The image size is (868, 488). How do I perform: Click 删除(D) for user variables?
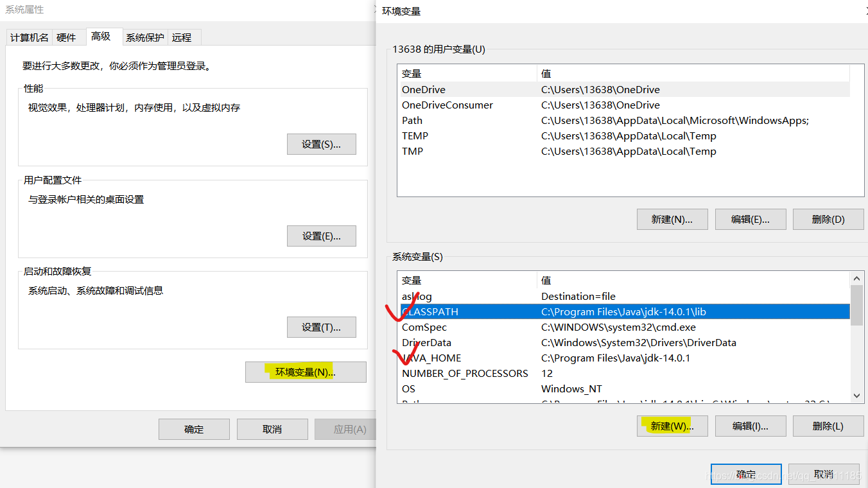coord(828,219)
